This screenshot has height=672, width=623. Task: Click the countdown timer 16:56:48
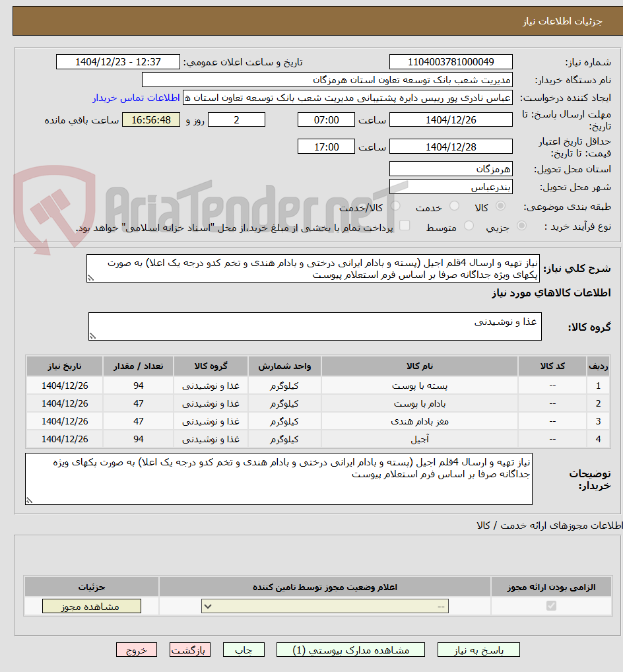click(151, 120)
